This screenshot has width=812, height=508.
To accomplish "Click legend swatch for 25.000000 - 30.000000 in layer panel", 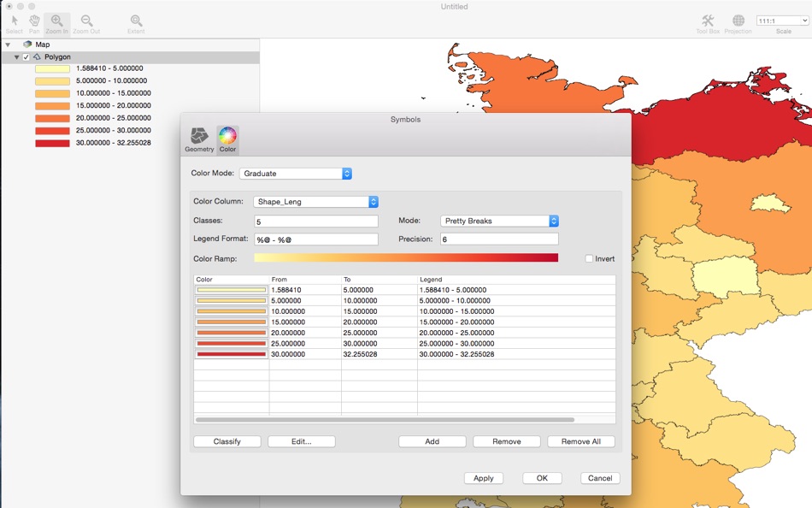I will [52, 131].
